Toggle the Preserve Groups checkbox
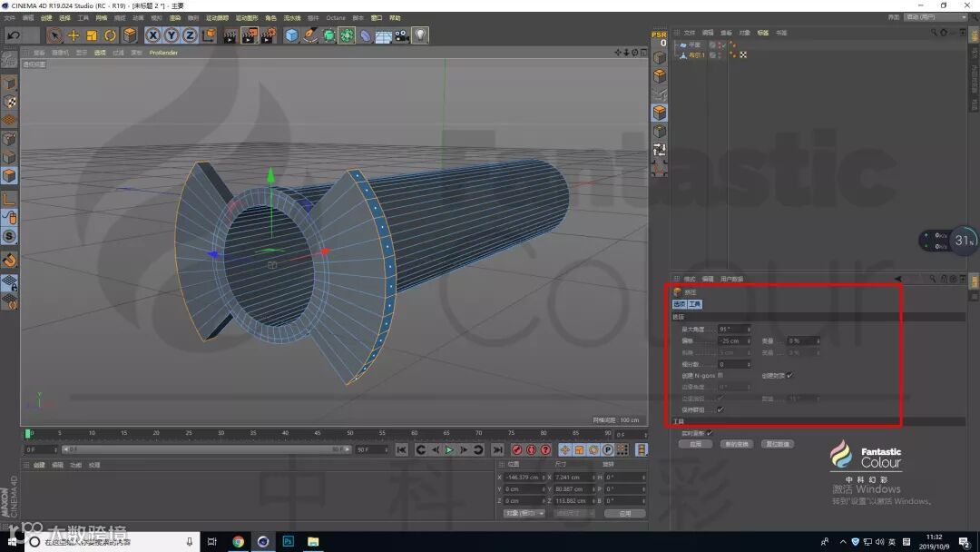 click(x=720, y=409)
